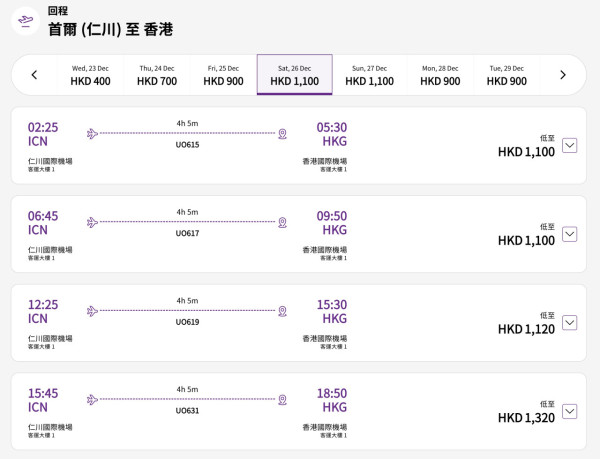Viewport: 600px width, 459px height.
Task: Click the flight number UO619
Action: (x=188, y=322)
